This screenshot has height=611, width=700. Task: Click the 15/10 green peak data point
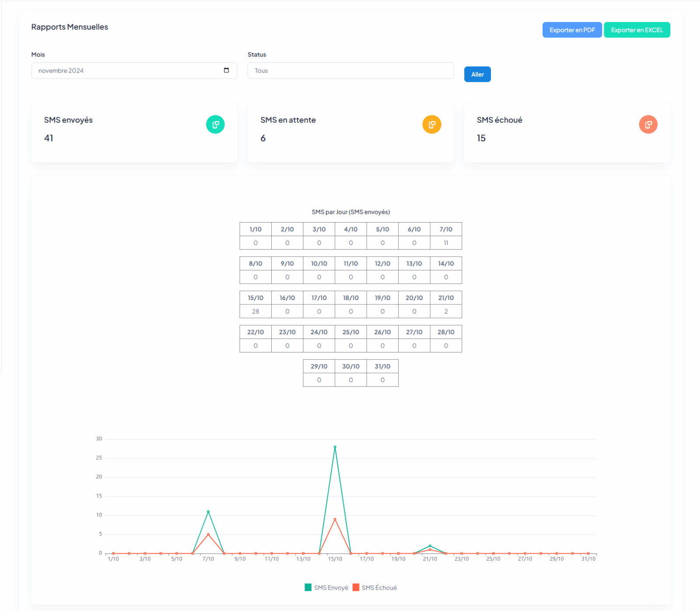tap(335, 447)
